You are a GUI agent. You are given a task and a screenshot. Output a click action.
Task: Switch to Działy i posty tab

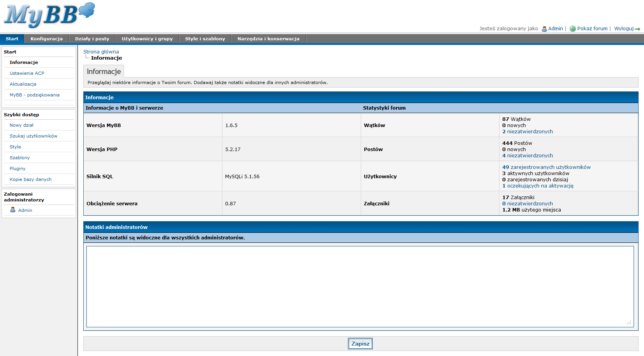tap(92, 39)
